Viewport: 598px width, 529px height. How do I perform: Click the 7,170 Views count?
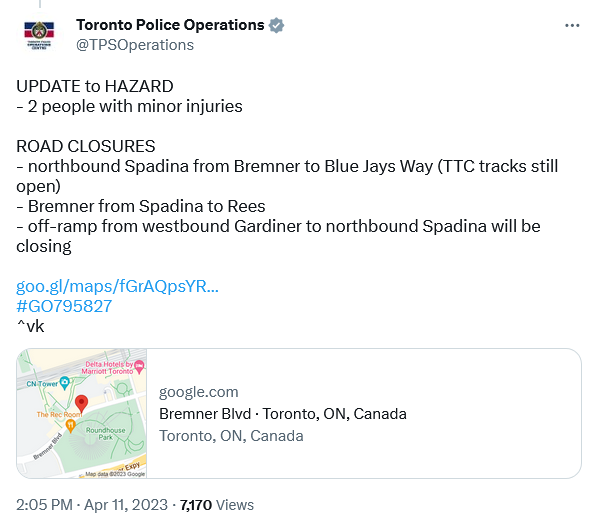click(x=217, y=505)
